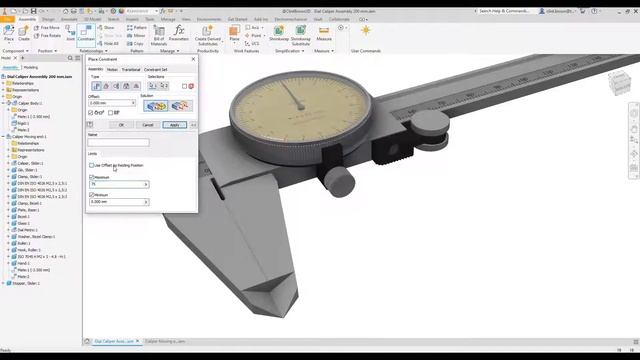640x360 pixels.
Task: Toggle Show Preview checkbox
Action: pos(91,113)
